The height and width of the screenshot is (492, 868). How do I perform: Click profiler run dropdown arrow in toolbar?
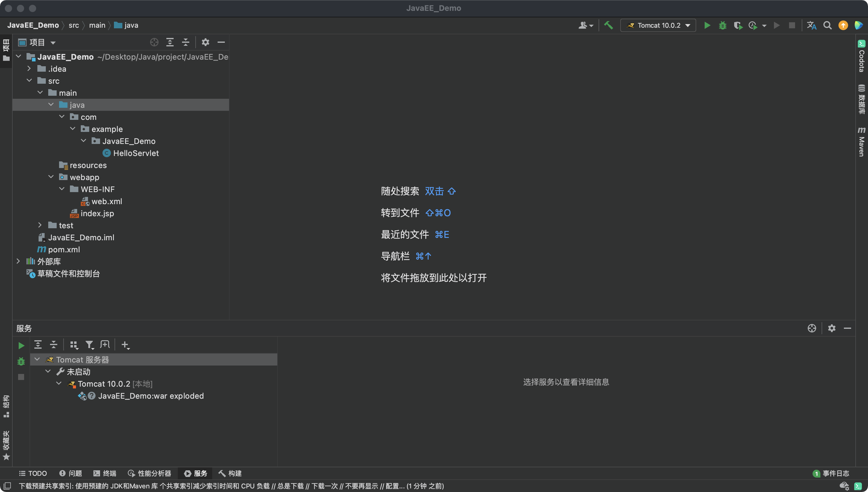coord(764,26)
